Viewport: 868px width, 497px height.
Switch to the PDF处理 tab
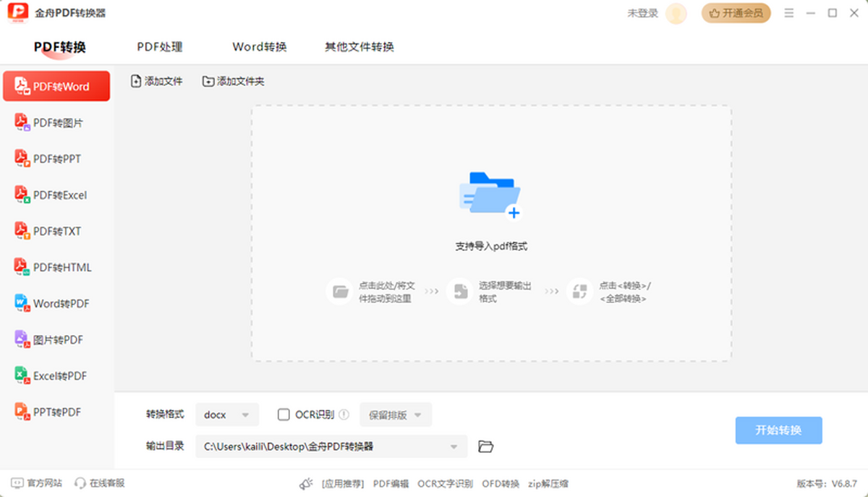160,46
